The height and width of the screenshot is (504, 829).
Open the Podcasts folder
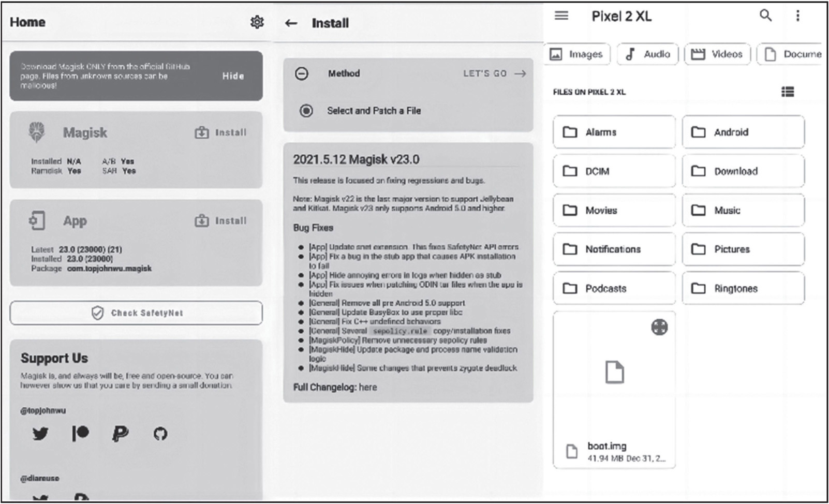[x=614, y=288]
